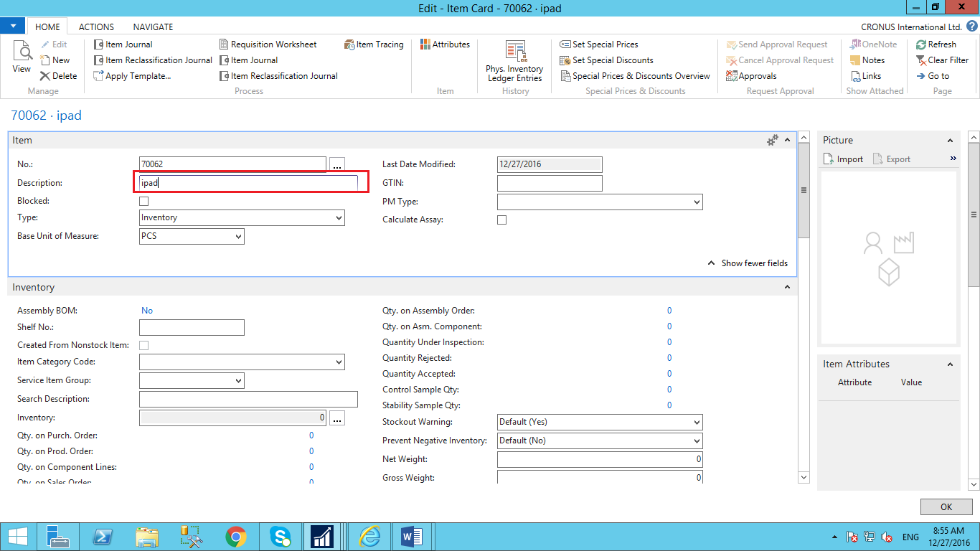
Task: Click Clear Filter icon
Action: 922,60
